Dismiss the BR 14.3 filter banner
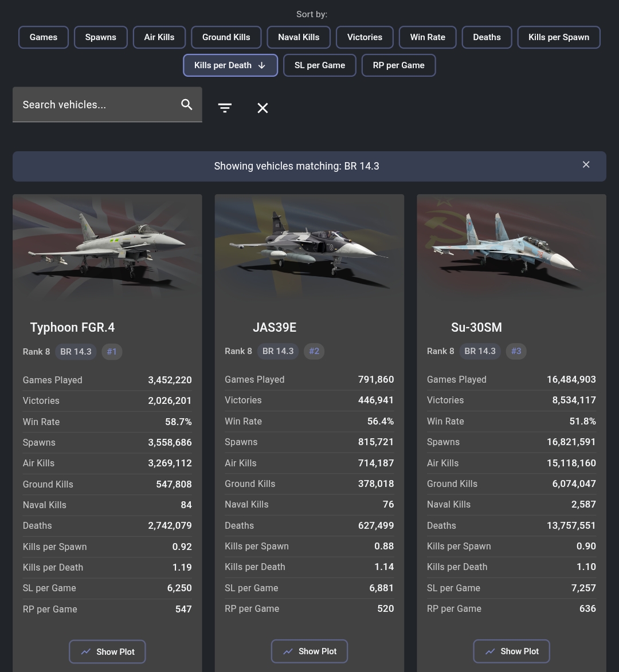Screen dimensions: 619x672 coord(586,165)
